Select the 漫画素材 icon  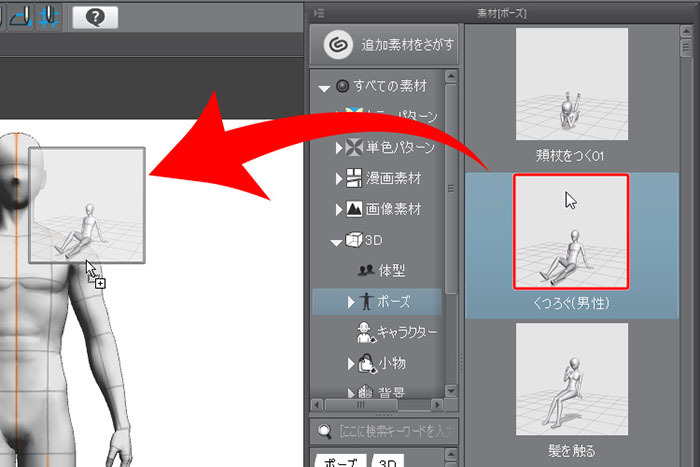pyautogui.click(x=354, y=178)
